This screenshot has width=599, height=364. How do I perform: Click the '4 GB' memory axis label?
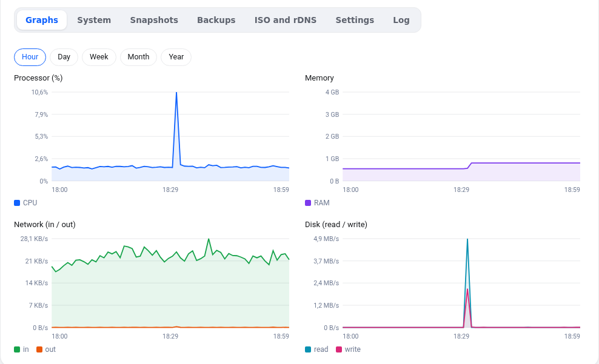[332, 92]
